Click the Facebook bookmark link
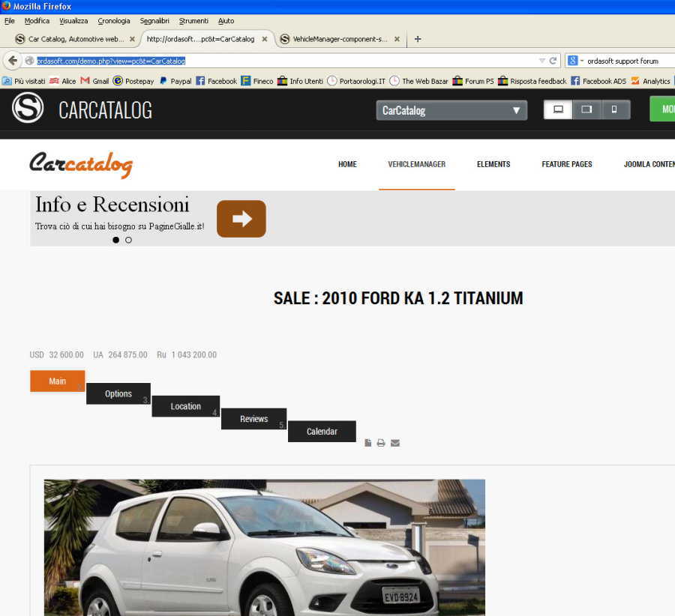675x616 pixels. tap(216, 81)
